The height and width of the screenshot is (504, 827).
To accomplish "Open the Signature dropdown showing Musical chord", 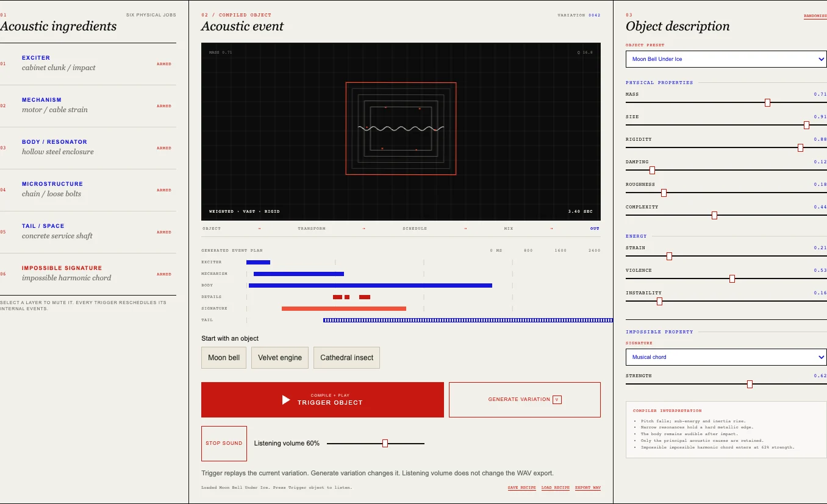I will click(726, 357).
